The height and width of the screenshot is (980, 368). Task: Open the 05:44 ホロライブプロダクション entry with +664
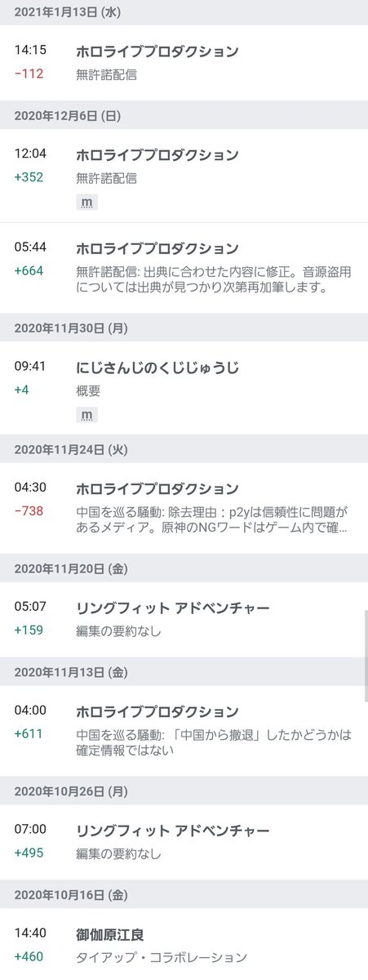point(184,268)
